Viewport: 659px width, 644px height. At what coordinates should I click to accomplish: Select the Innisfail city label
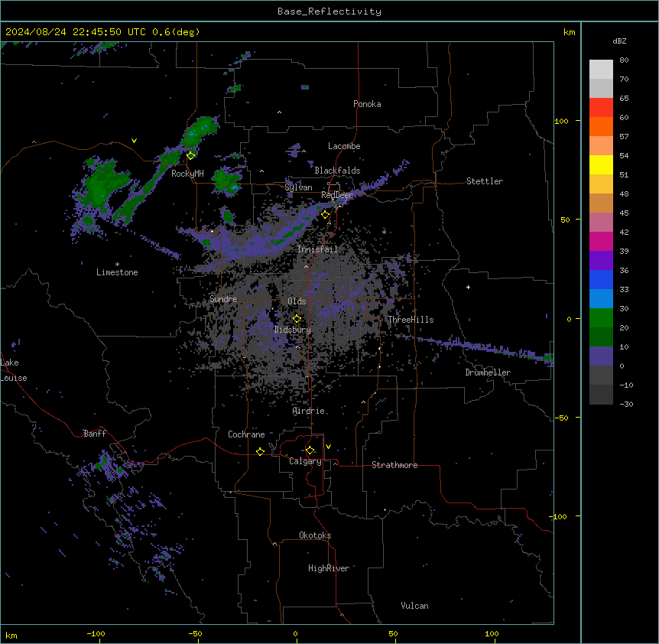tap(317, 249)
